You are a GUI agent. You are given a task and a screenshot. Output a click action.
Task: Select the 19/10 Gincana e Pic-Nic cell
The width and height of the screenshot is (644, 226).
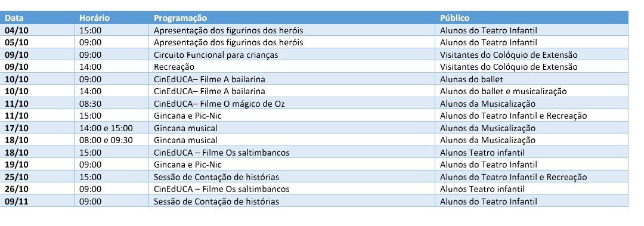[x=292, y=165]
